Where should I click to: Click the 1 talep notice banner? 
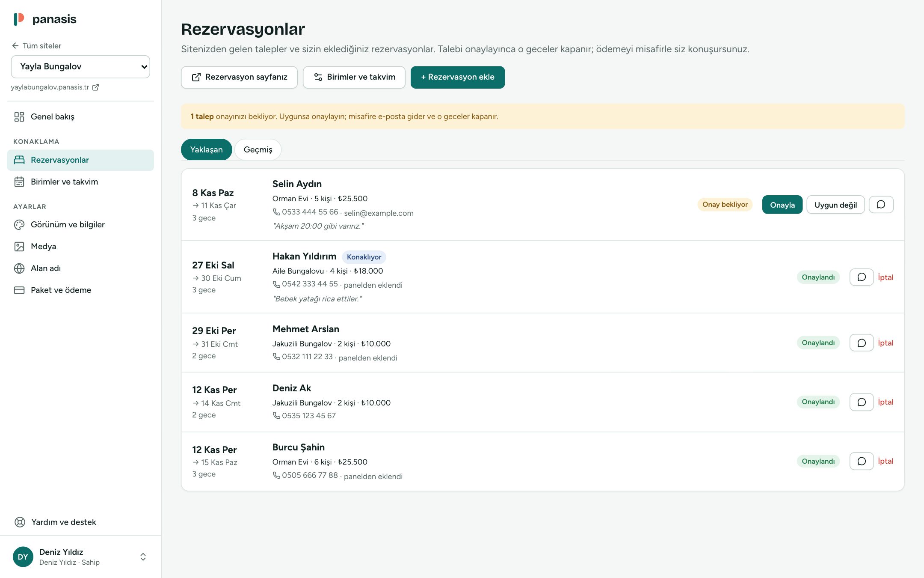pyautogui.click(x=542, y=116)
